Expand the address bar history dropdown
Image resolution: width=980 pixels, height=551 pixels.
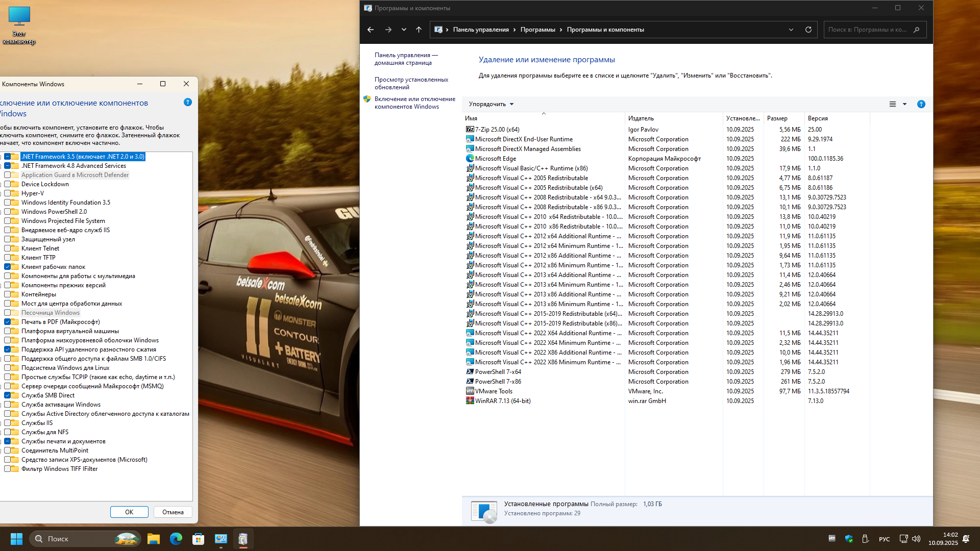pyautogui.click(x=791, y=30)
